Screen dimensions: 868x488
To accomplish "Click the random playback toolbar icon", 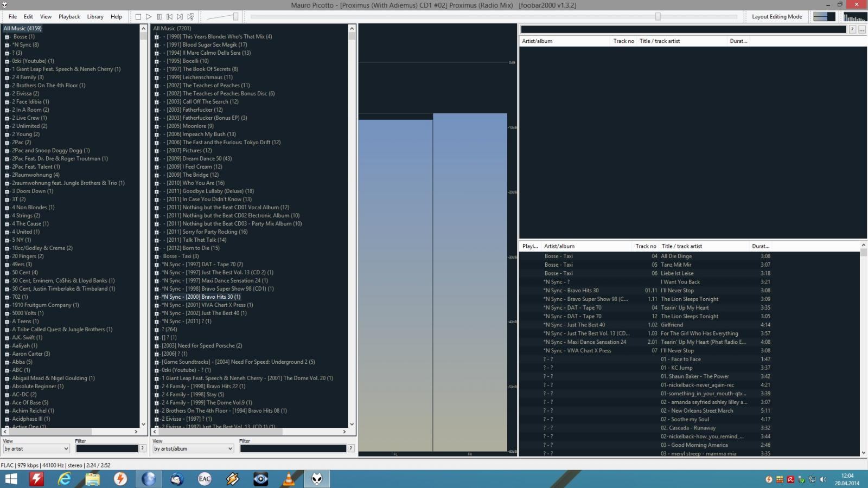I will (x=190, y=17).
